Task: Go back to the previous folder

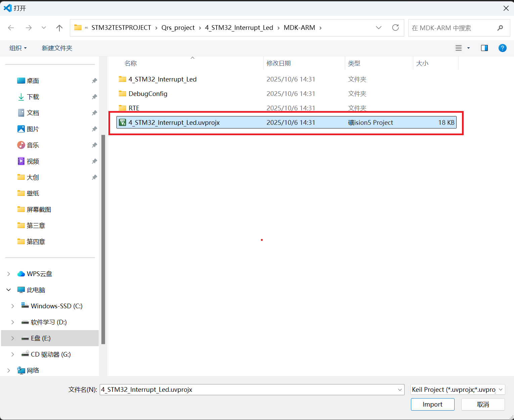Action: point(11,28)
